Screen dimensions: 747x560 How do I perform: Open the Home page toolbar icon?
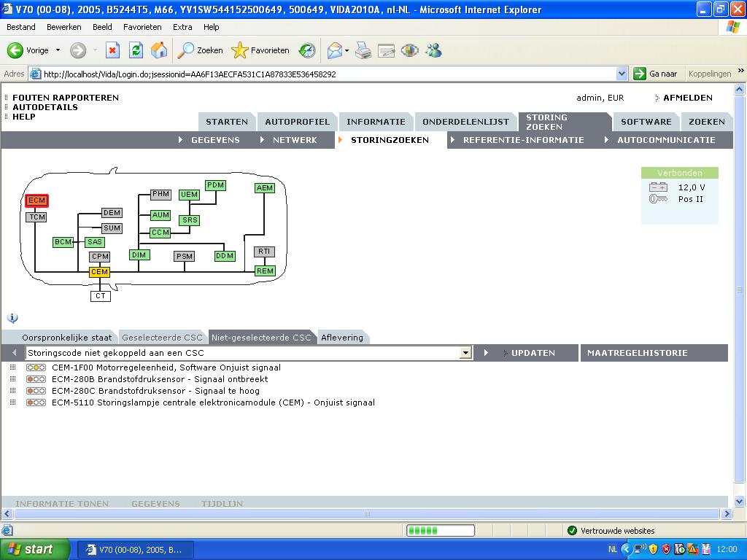[158, 50]
